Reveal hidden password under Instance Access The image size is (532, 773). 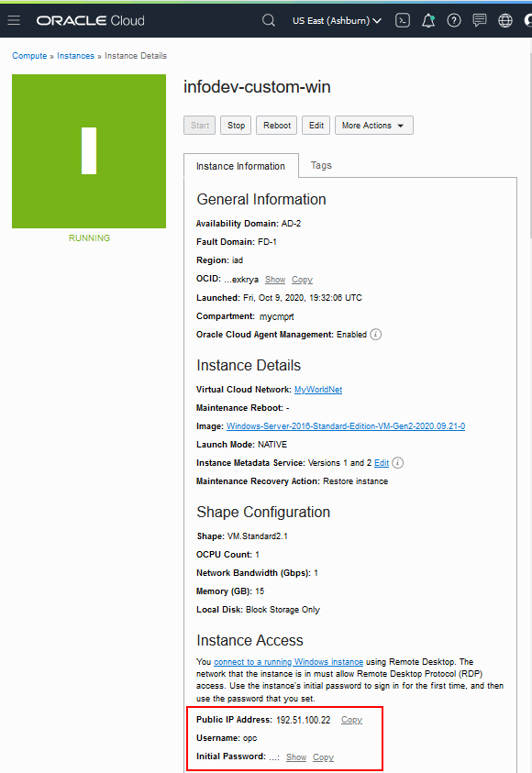pyautogui.click(x=295, y=757)
